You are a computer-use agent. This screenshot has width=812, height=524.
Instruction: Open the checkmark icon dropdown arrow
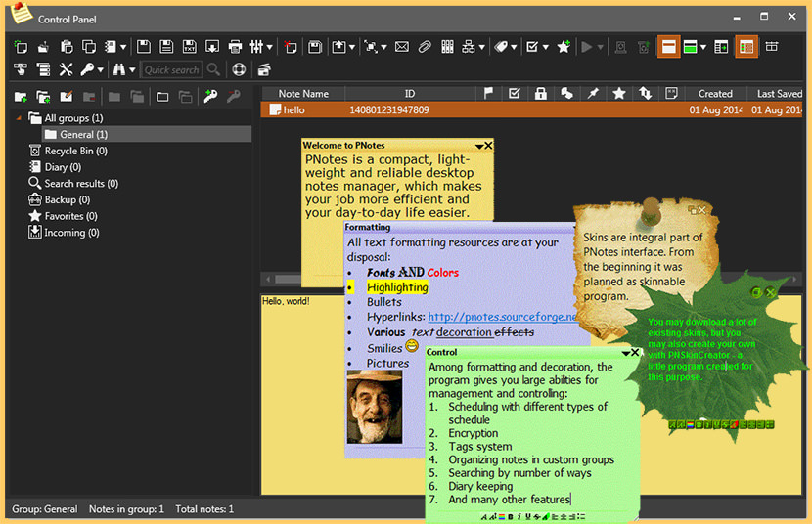pyautogui.click(x=545, y=48)
